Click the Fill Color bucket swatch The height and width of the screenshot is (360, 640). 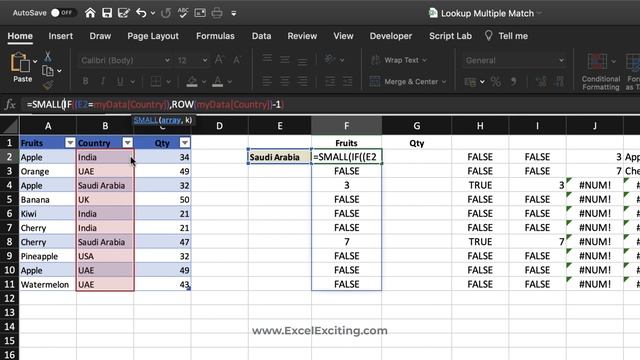pyautogui.click(x=192, y=81)
